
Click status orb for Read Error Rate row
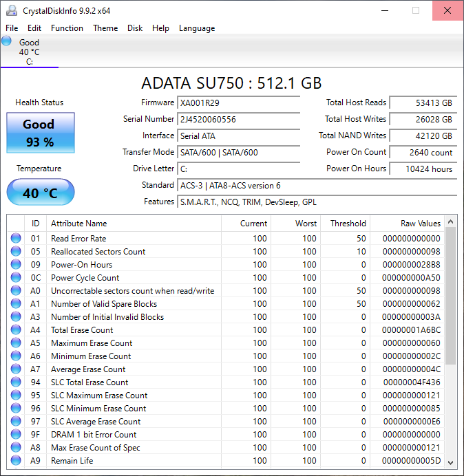16,238
